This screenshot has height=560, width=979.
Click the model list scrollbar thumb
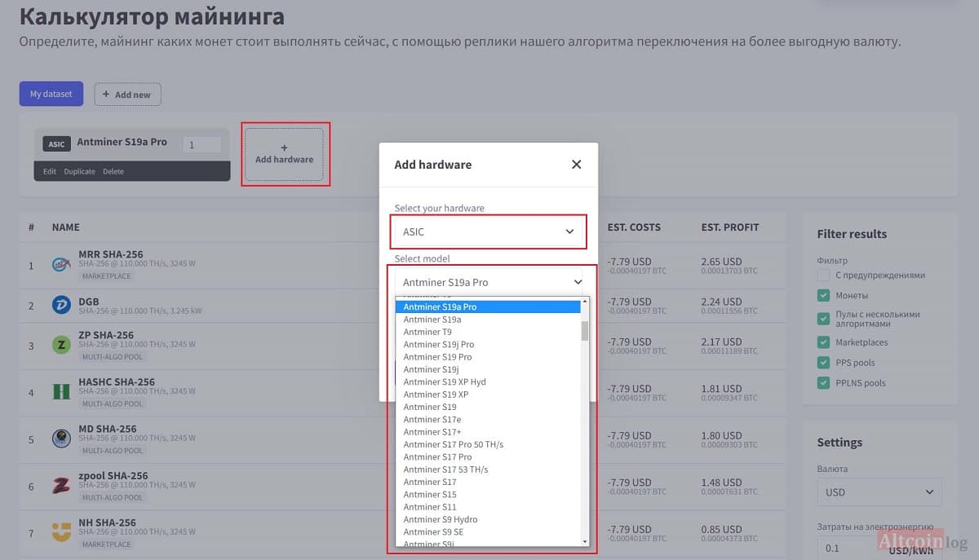point(584,330)
